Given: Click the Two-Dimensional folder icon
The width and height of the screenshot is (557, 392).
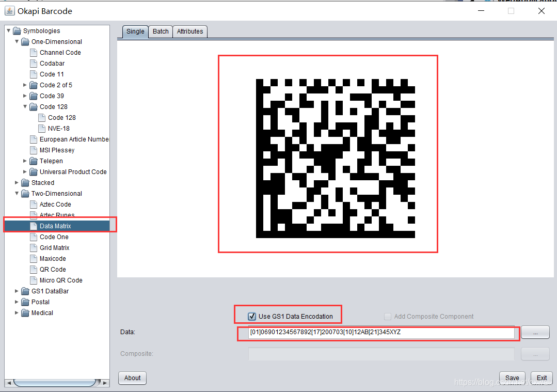Looking at the screenshot, I should [x=25, y=194].
